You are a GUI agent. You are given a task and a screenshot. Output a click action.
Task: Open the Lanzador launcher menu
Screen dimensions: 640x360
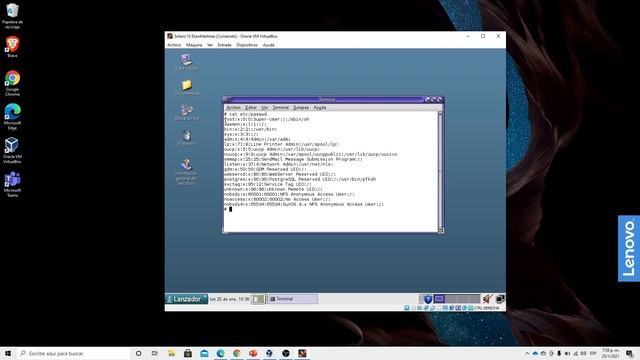187,299
